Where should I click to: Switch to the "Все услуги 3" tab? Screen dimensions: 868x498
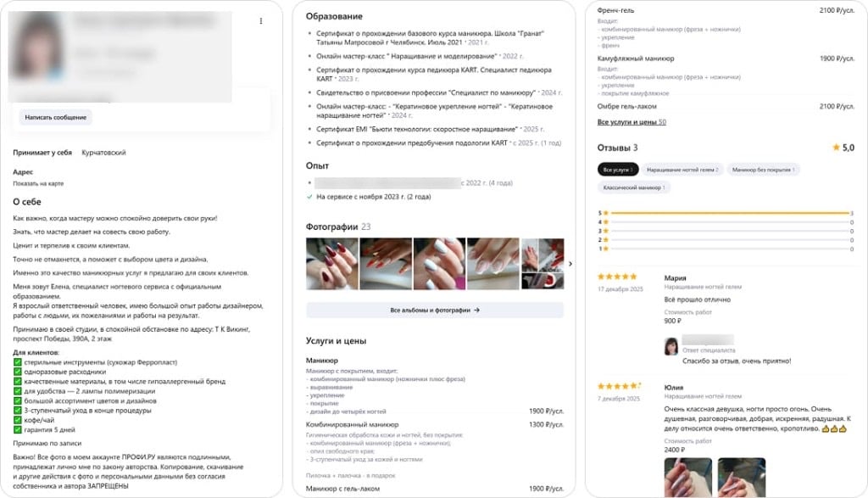(620, 170)
